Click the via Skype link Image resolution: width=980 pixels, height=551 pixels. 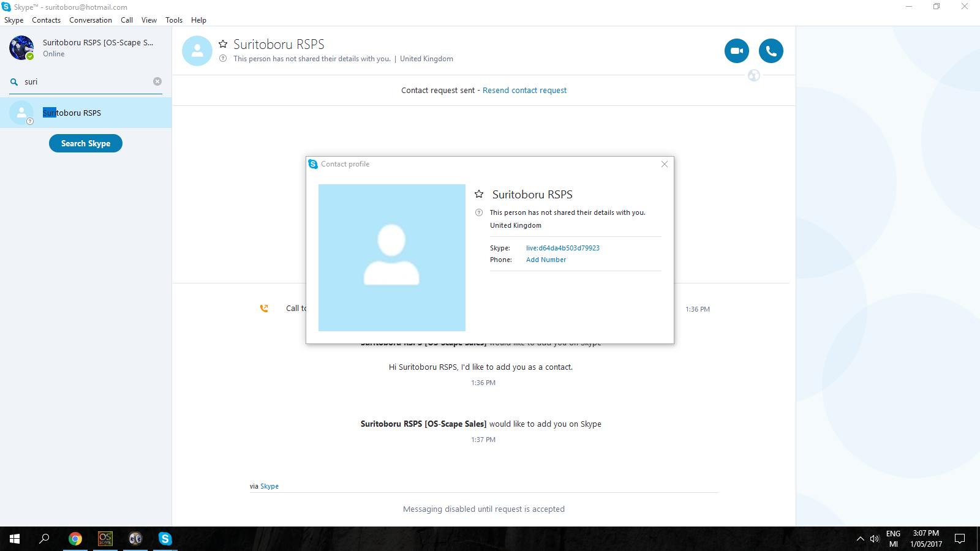269,486
